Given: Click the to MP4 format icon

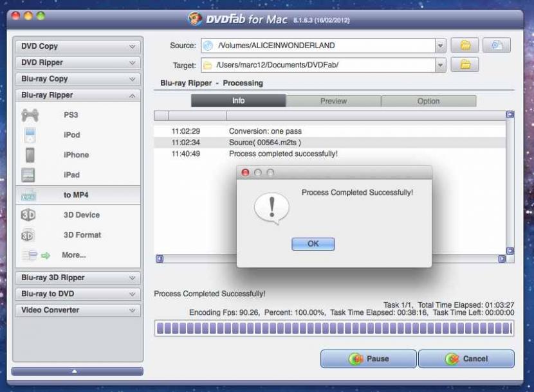Looking at the screenshot, I should pos(28,195).
